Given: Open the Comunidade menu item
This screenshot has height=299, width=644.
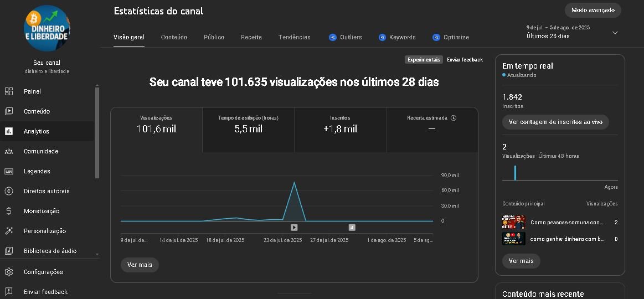Looking at the screenshot, I should [x=47, y=151].
